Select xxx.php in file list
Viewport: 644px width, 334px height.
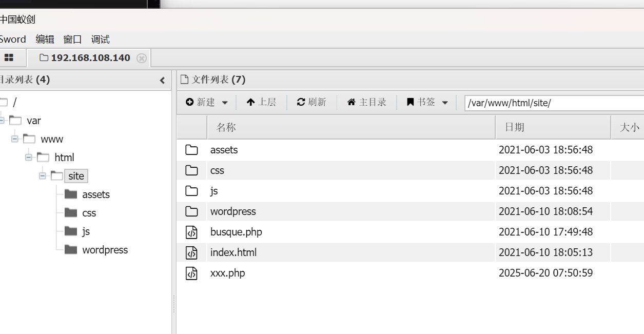[x=228, y=273]
